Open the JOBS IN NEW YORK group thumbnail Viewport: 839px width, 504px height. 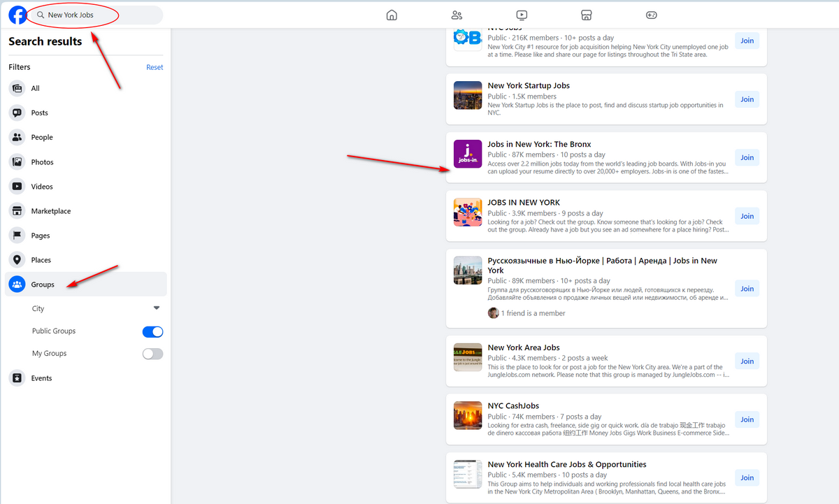point(468,213)
